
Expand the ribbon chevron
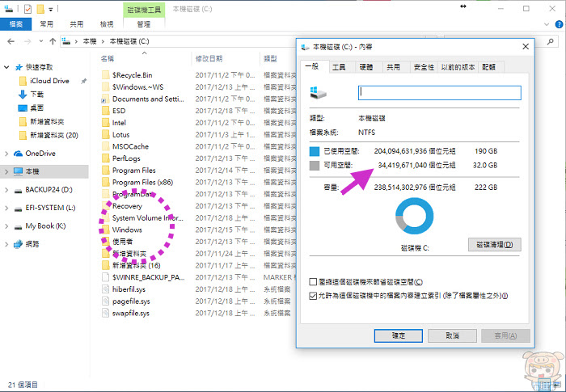[x=547, y=24]
